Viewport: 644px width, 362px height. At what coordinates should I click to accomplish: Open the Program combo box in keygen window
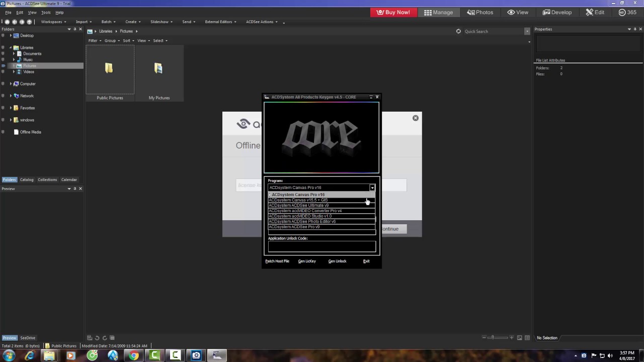(x=321, y=188)
